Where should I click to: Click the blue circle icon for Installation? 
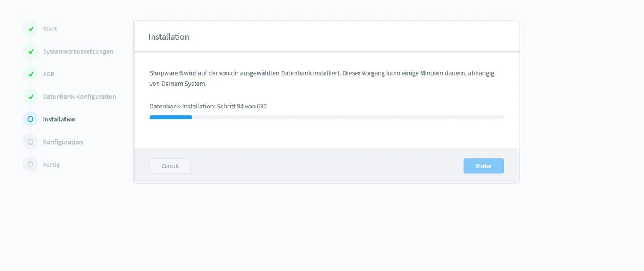pos(31,119)
